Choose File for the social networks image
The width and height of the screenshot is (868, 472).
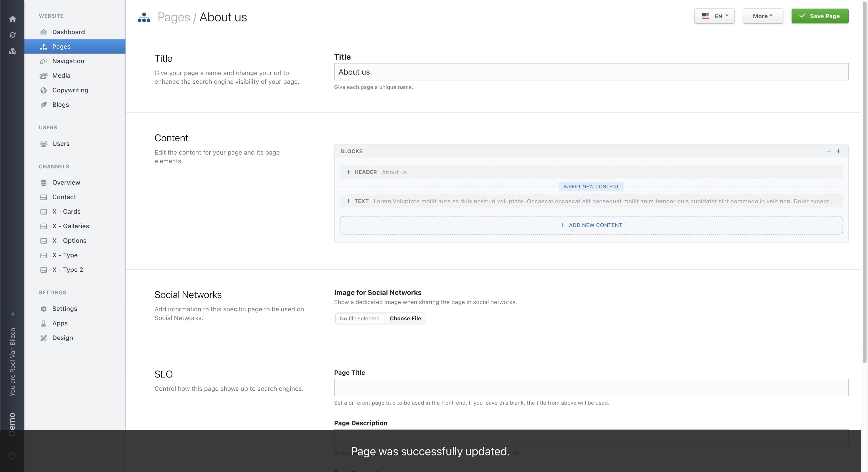click(x=405, y=318)
